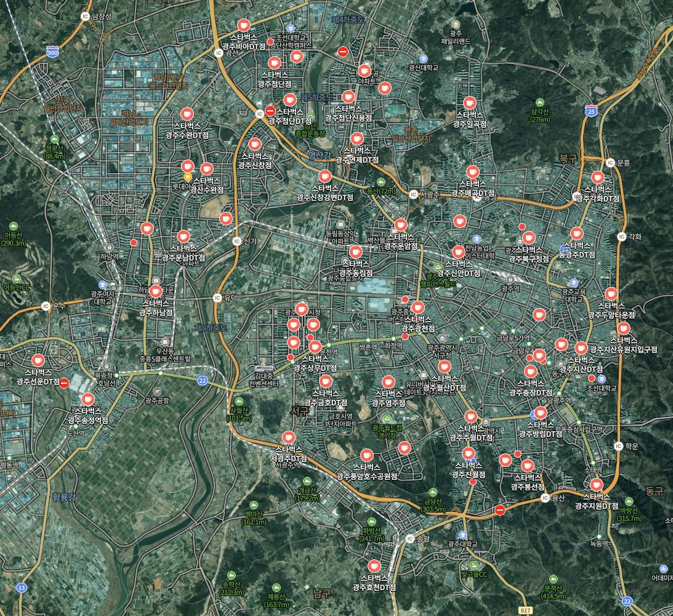The height and width of the screenshot is (616, 673).
Task: Click the 유덕 IC interchange icon
Action: click(x=217, y=298)
